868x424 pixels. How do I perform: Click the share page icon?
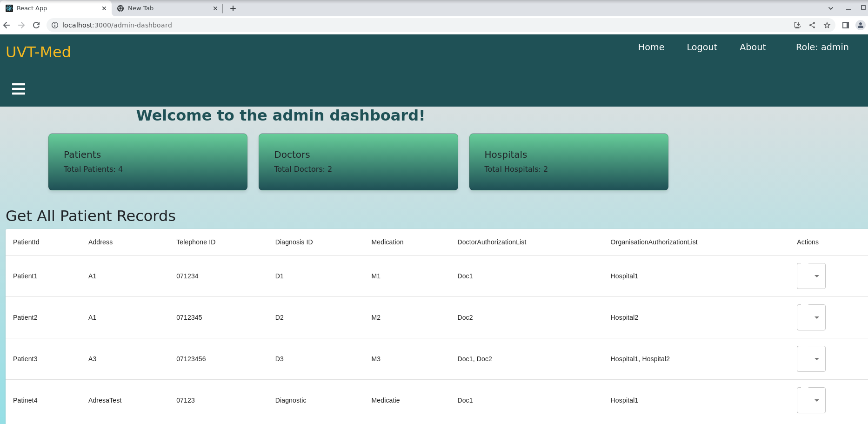(x=812, y=25)
